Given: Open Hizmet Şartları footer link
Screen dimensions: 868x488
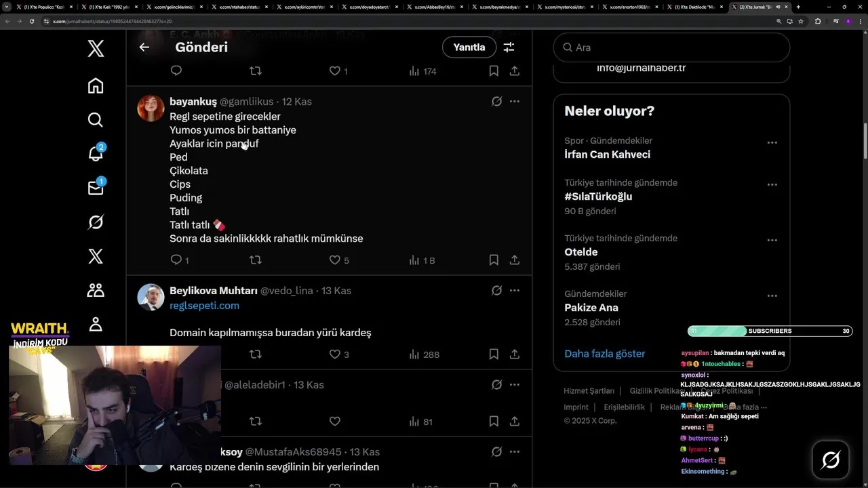Looking at the screenshot, I should coord(589,391).
